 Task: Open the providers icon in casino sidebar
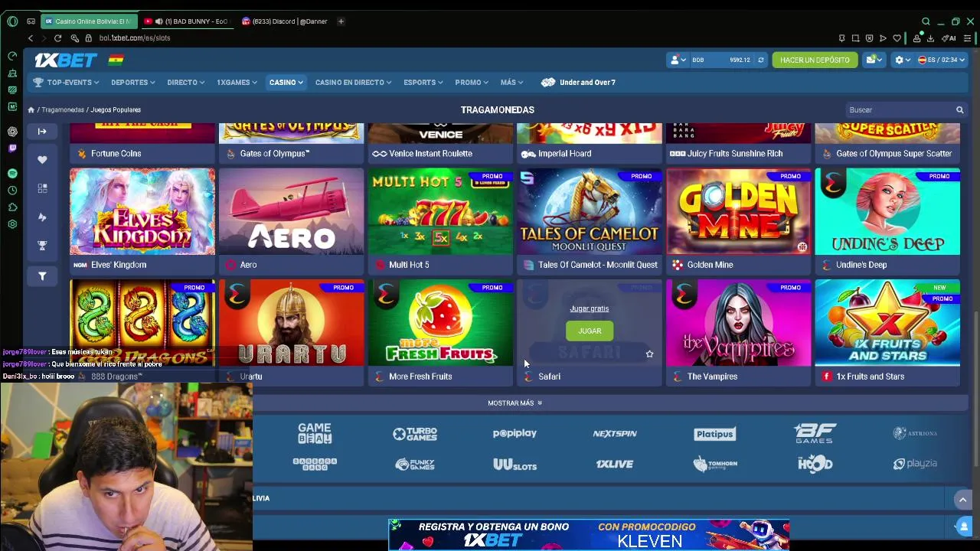42,217
